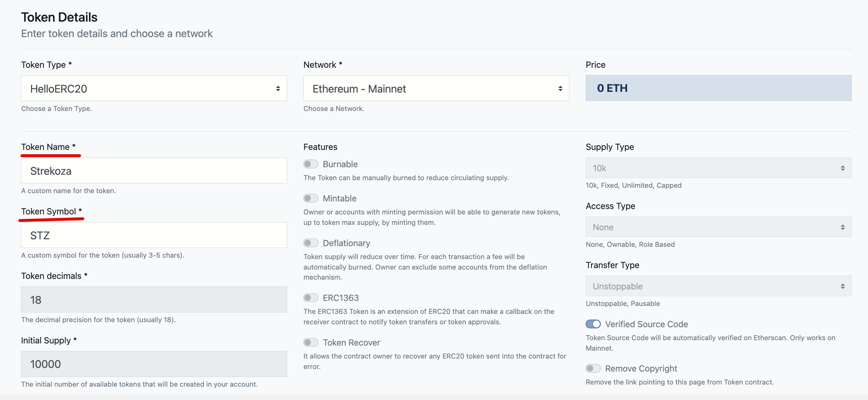Focus the Token Symbol field containing STZ
This screenshot has width=868, height=400.
coord(154,235)
